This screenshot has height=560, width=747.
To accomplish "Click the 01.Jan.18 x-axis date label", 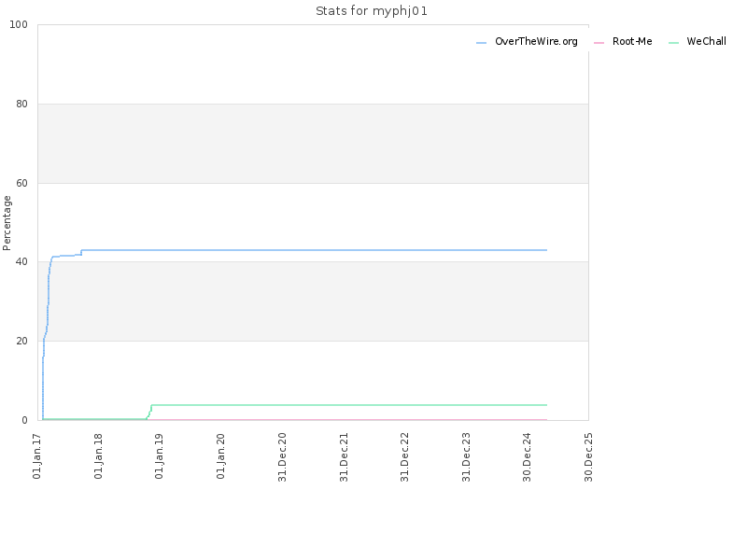I will pos(98,456).
